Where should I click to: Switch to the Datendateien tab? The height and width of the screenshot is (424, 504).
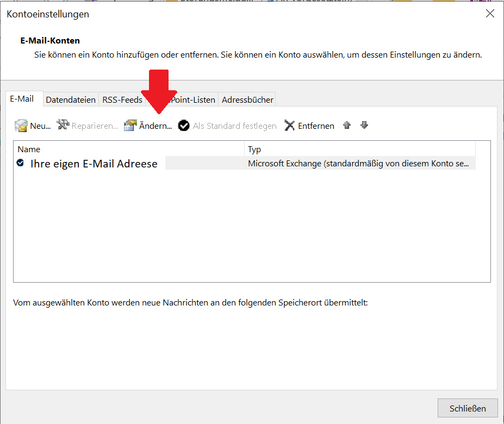pyautogui.click(x=71, y=99)
